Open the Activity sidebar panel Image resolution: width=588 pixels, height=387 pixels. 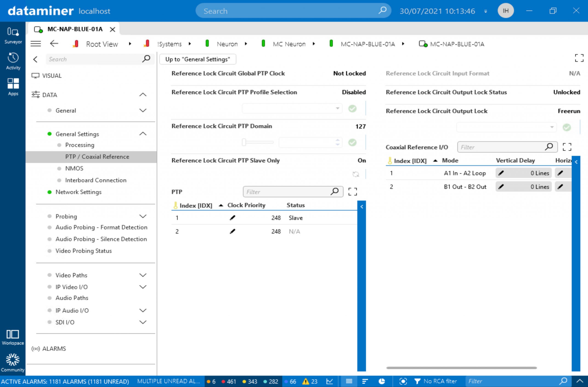click(x=13, y=61)
